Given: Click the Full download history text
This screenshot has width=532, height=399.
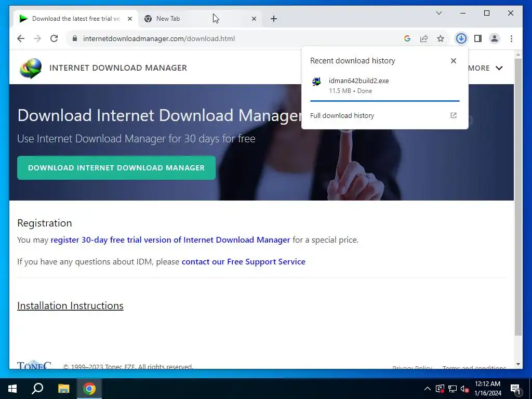Looking at the screenshot, I should tap(342, 115).
